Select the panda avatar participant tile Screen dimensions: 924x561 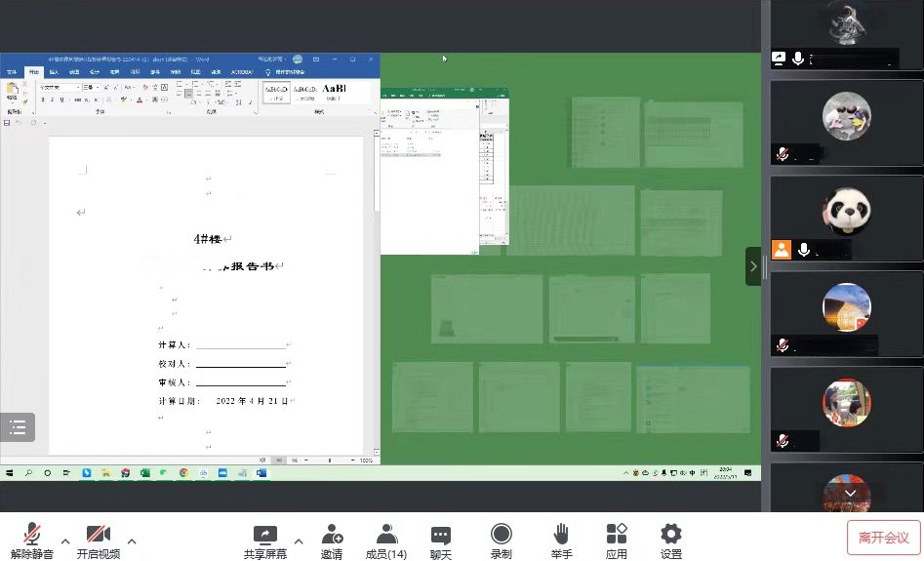845,213
